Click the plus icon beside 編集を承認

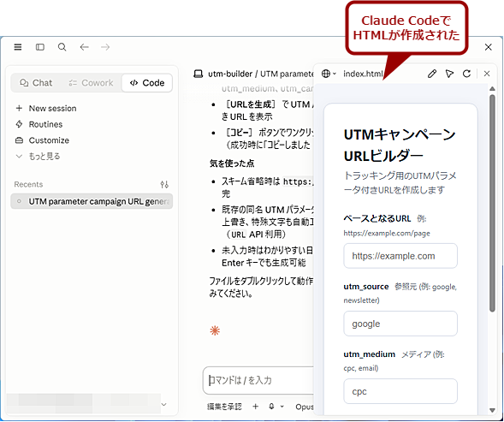(255, 407)
